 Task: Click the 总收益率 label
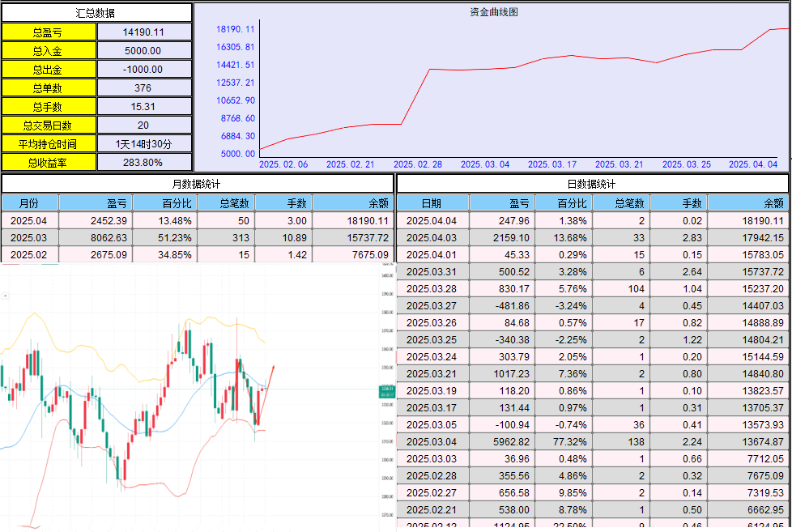[x=49, y=163]
